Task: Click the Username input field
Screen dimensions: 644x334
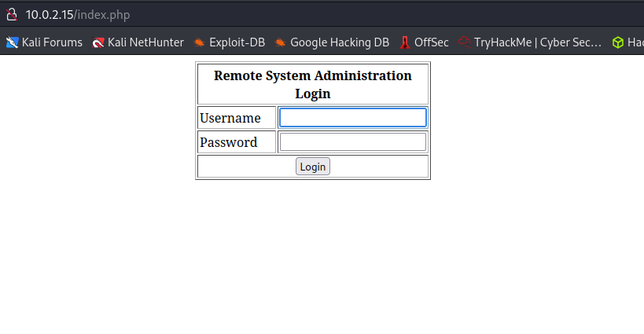Action: pyautogui.click(x=353, y=118)
